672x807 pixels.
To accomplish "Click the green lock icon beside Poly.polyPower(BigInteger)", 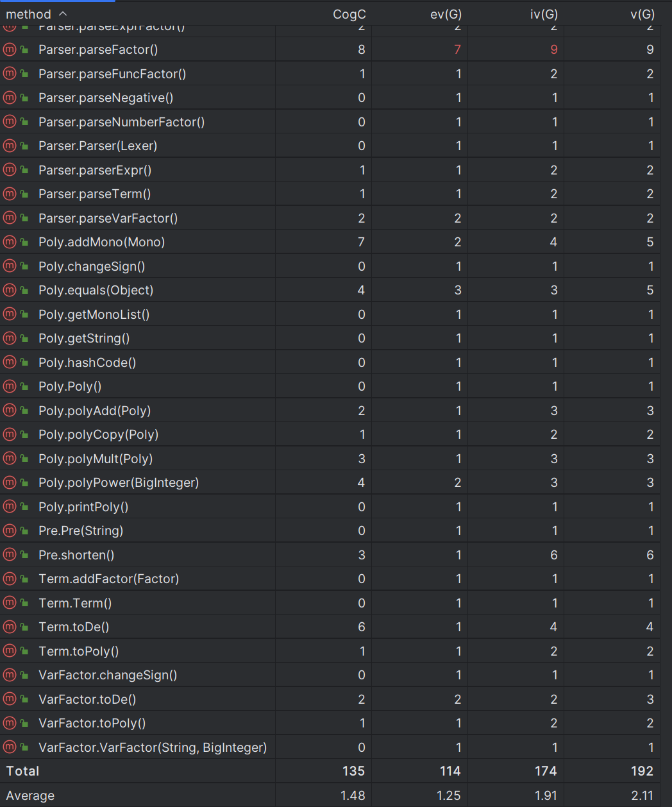I will click(24, 482).
